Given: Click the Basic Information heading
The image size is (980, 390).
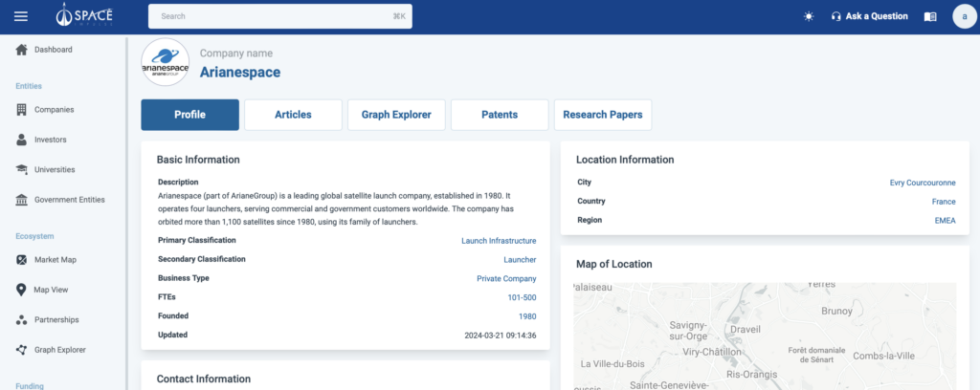Looking at the screenshot, I should click(198, 160).
